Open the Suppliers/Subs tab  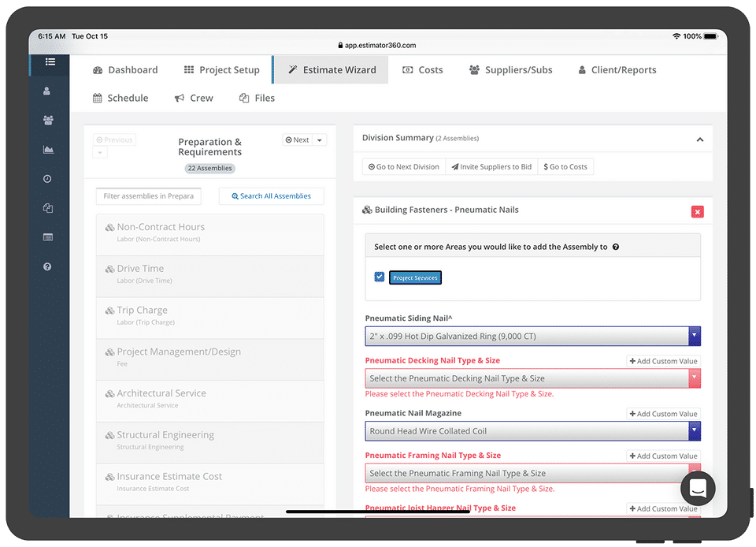pyautogui.click(x=510, y=70)
